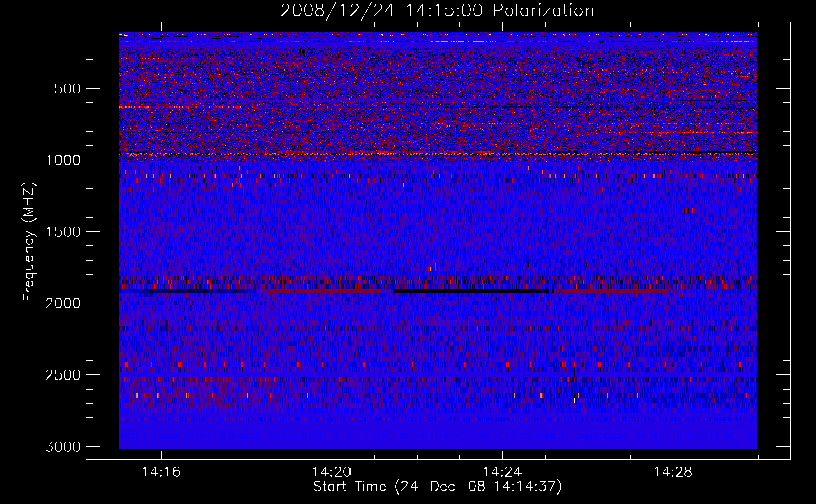Click the 14:28 time tick label
Screen dimensions: 816x504
[673, 472]
